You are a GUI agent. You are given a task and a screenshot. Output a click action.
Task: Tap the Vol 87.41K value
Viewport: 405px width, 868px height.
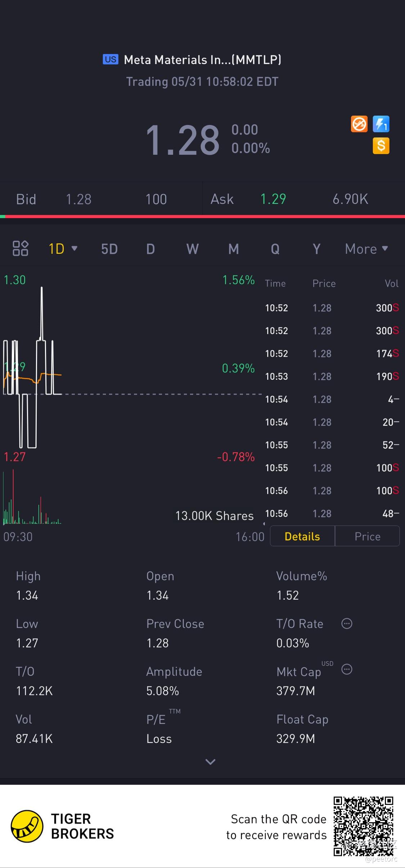(34, 739)
